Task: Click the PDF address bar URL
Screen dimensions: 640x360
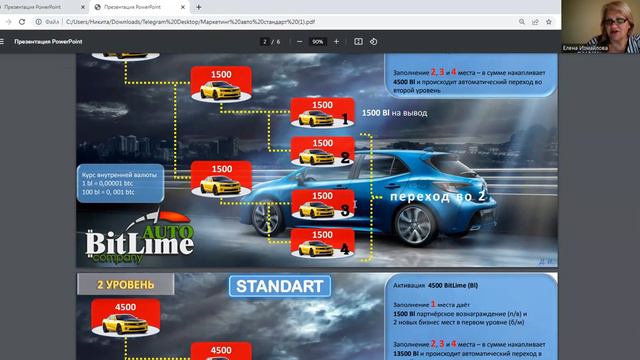Action: point(190,22)
